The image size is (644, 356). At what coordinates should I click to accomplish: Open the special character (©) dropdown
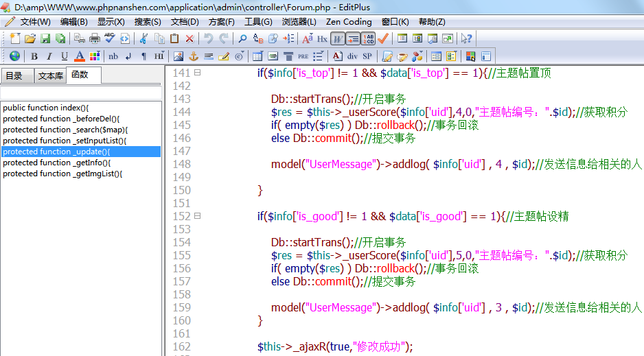[x=240, y=56]
